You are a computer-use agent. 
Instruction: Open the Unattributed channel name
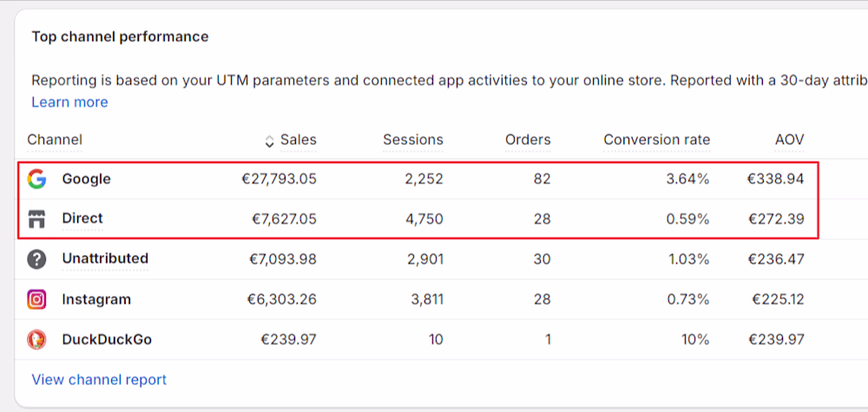coord(105,258)
